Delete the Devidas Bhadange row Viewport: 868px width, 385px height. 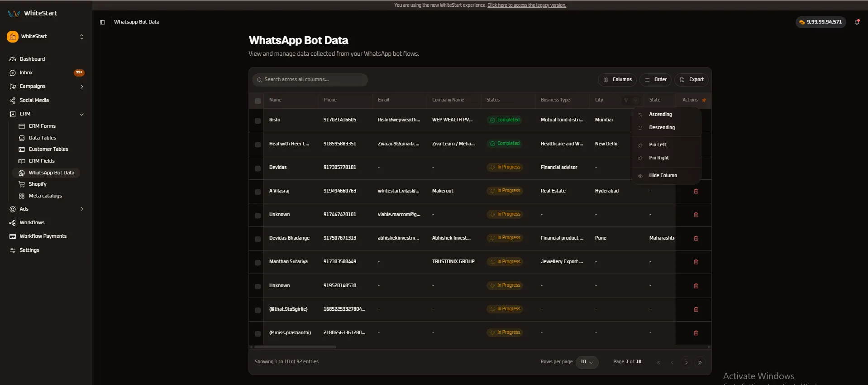point(696,238)
